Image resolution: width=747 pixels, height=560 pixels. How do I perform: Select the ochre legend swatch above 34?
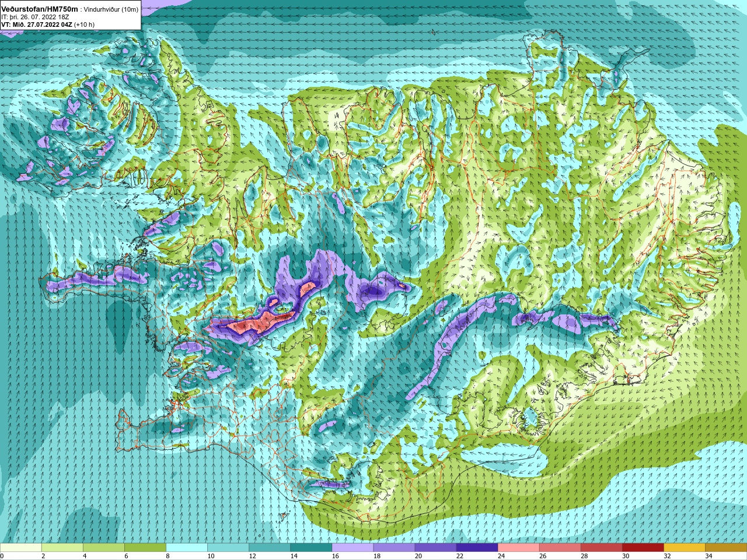[725, 548]
